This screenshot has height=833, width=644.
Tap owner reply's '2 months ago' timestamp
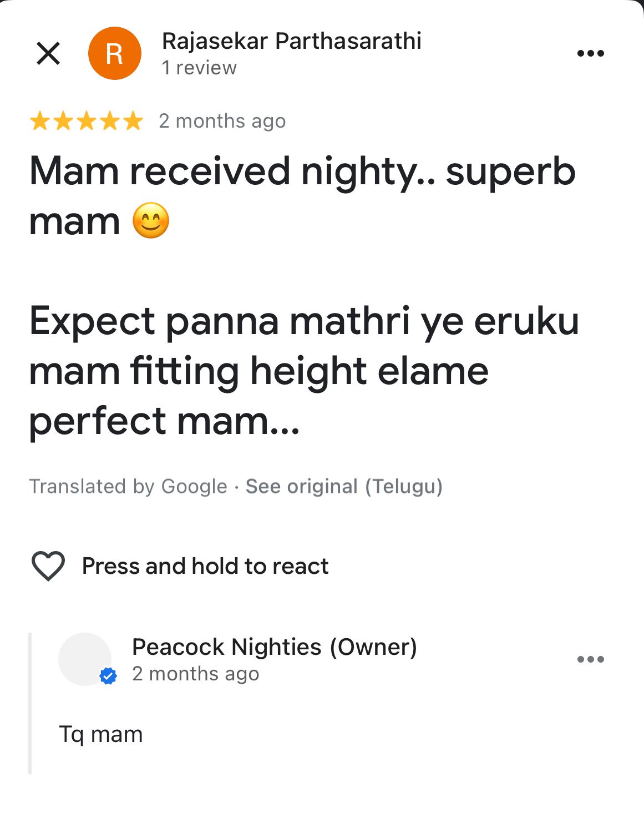click(x=195, y=674)
